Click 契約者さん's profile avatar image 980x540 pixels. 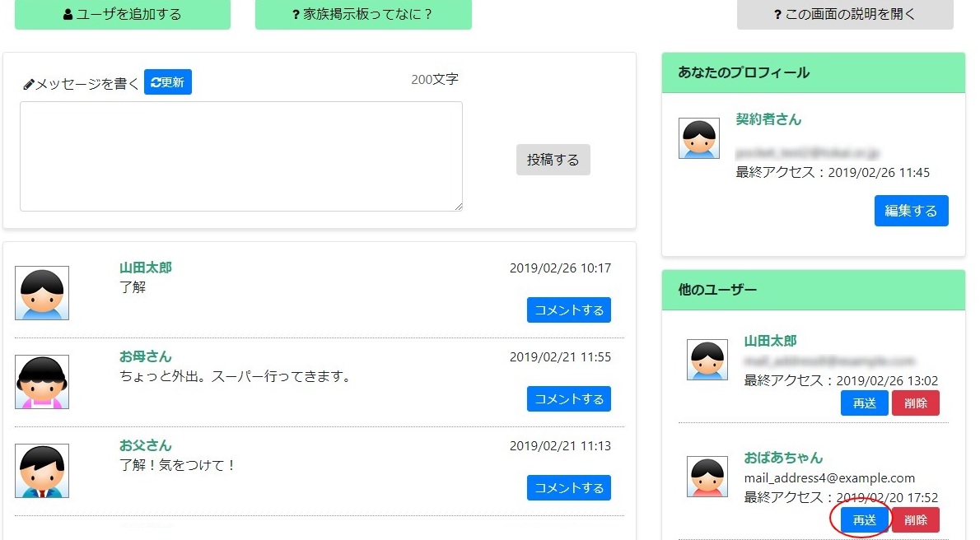[698, 137]
